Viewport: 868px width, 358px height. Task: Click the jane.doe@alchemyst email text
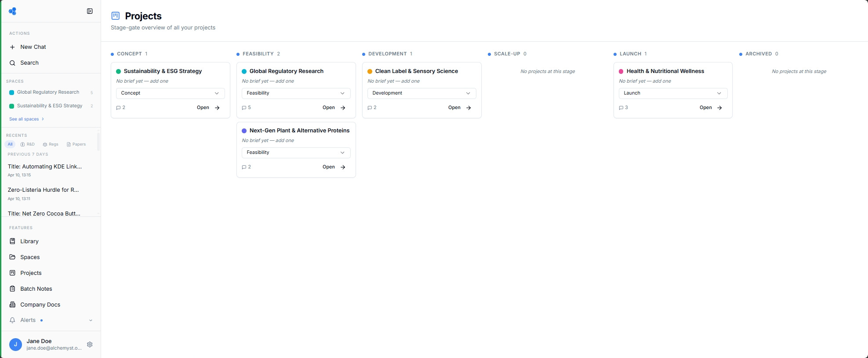point(54,348)
